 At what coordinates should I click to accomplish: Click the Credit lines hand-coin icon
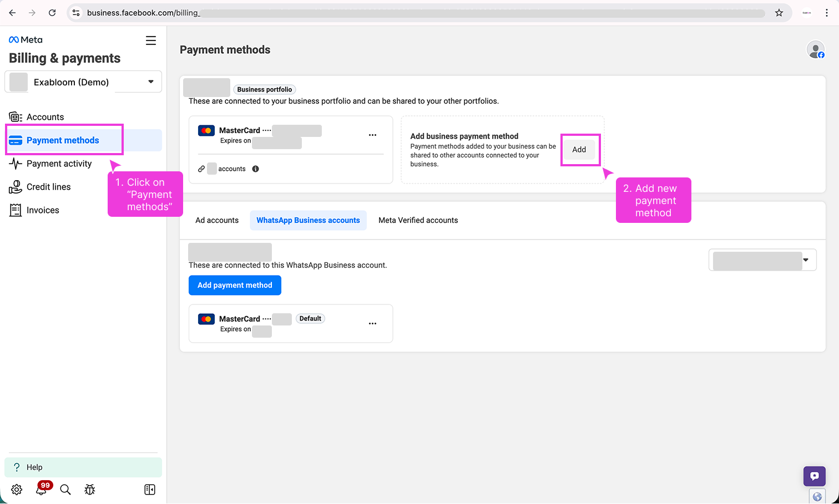(x=16, y=187)
